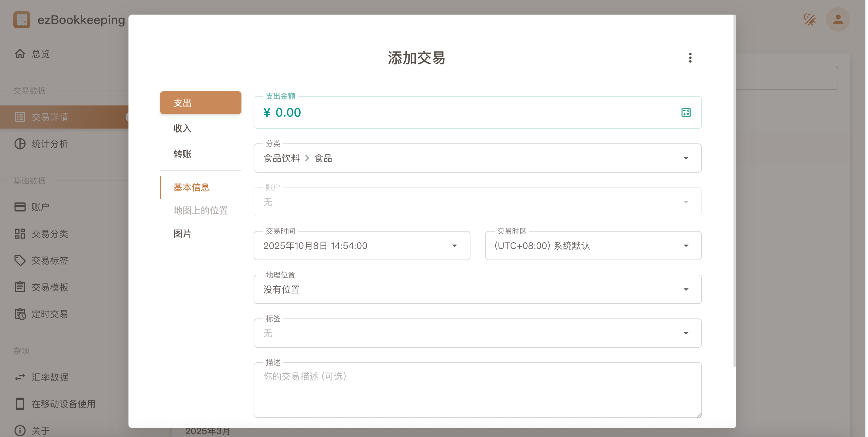Screen dimensions: 868x437
Task: Open 统计分析 pie chart icon
Action: click(x=20, y=144)
